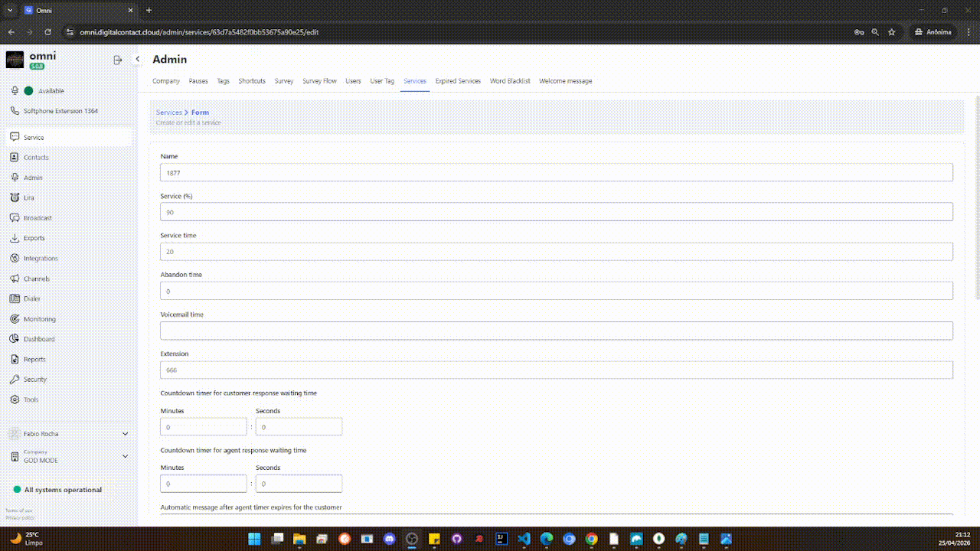Open the Contacts icon in sidebar
The height and width of the screenshot is (551, 980).
pyautogui.click(x=15, y=157)
